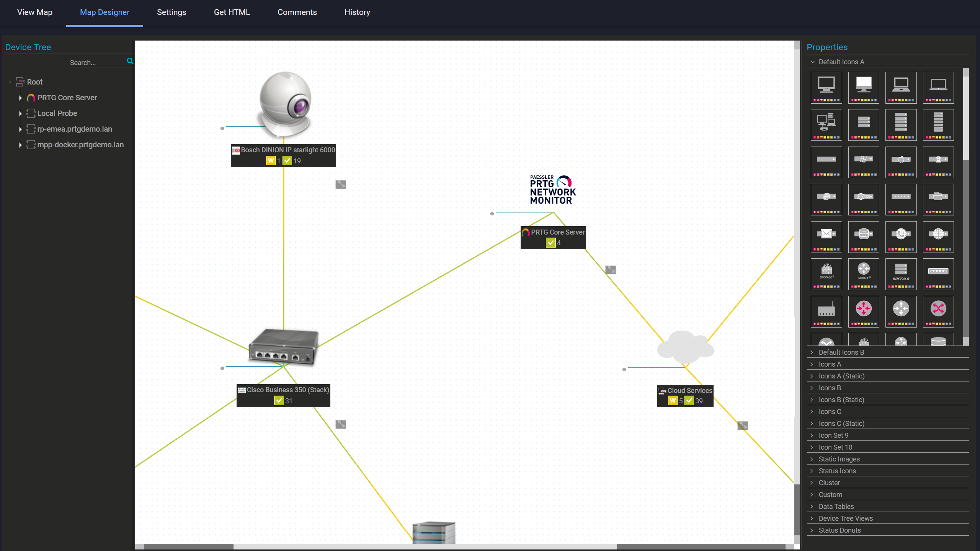The height and width of the screenshot is (551, 980).
Task: Select the webcam object on the map
Action: coord(285,104)
